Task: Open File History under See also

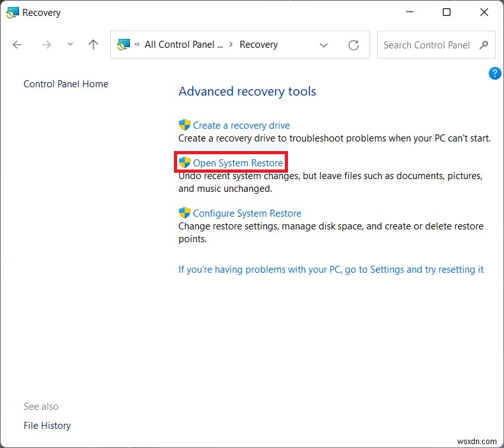Action: pos(47,426)
